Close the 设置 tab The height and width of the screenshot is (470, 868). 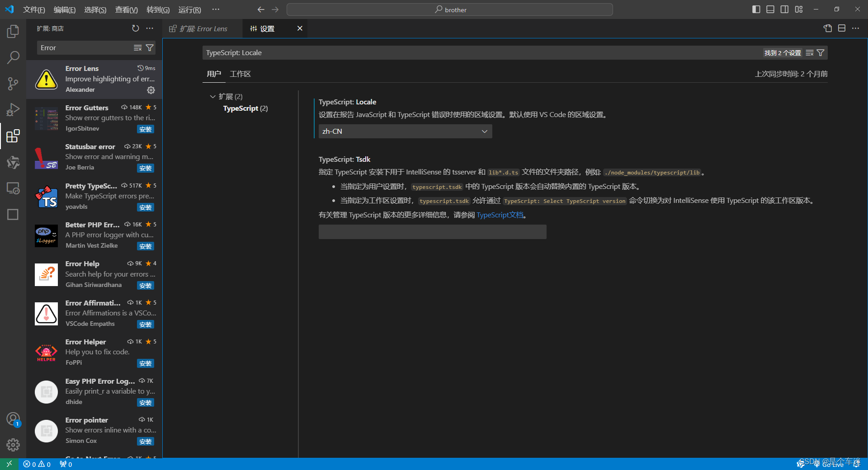click(x=300, y=28)
